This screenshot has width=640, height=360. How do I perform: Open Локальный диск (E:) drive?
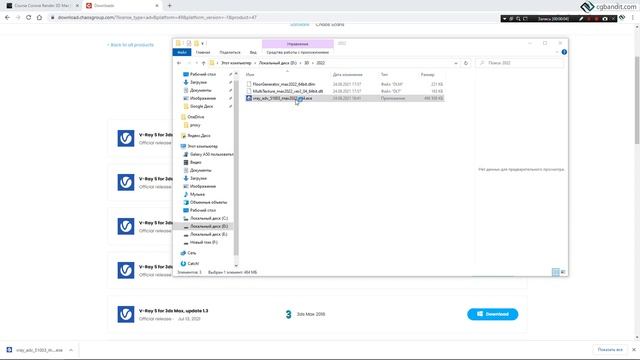209,234
